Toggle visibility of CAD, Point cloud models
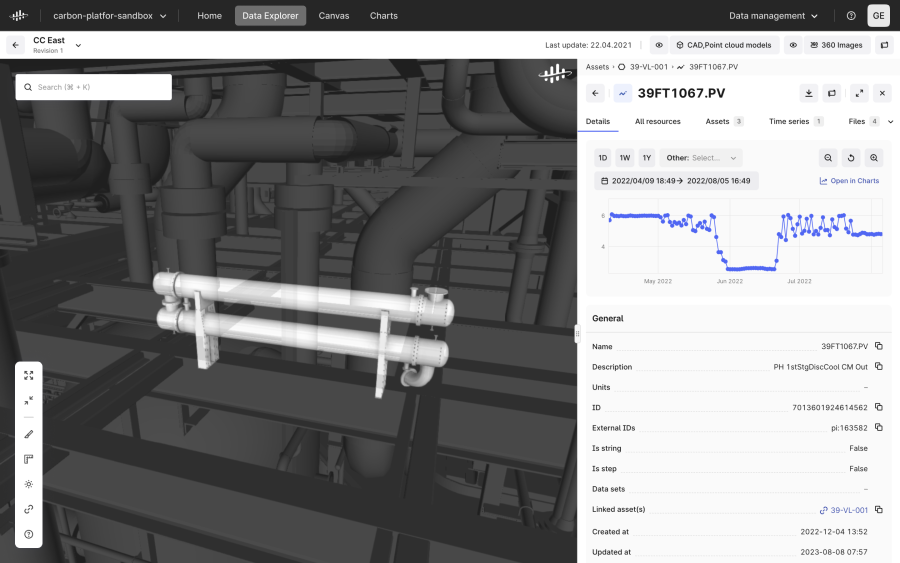 pos(659,45)
